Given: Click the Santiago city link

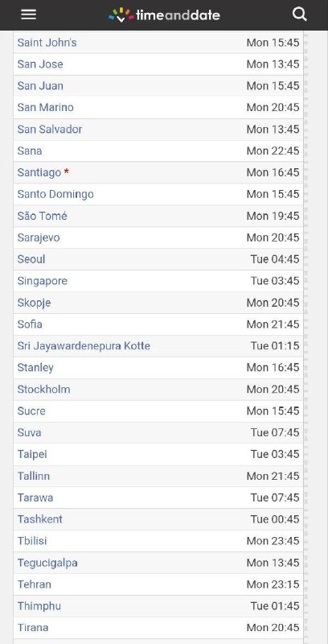Looking at the screenshot, I should click(x=39, y=172).
